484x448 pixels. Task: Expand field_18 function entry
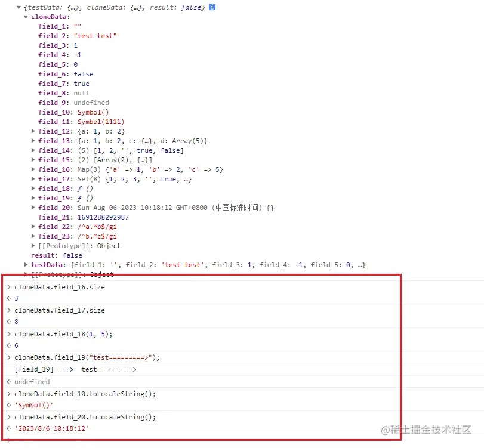point(33,189)
